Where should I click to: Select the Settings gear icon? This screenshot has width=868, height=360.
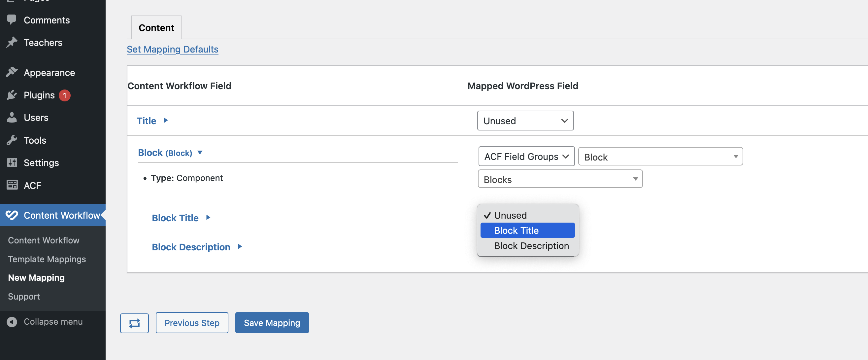click(12, 162)
